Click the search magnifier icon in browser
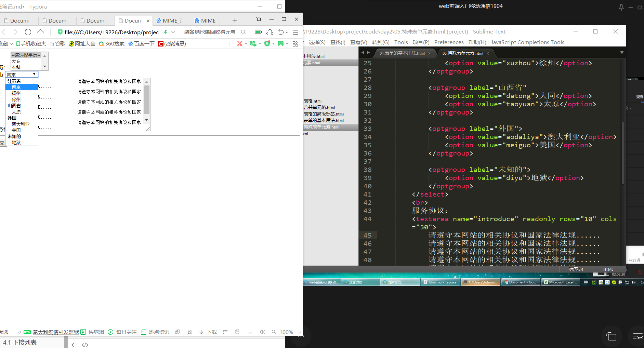Screen dimensions: 644x348 point(243,32)
